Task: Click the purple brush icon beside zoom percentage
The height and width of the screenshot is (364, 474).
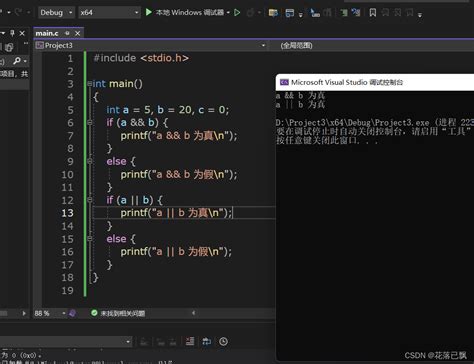Action: tap(72, 313)
